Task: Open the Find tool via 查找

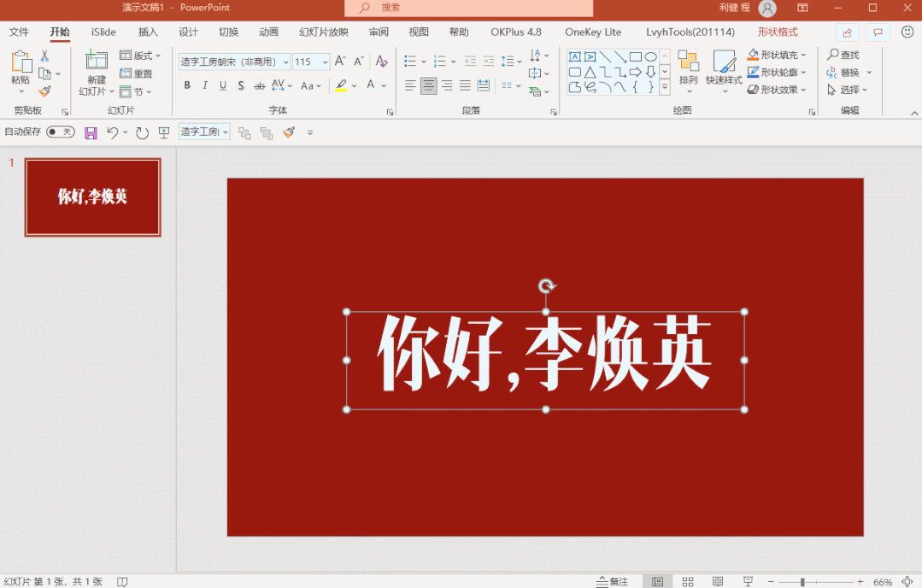Action: (x=846, y=54)
